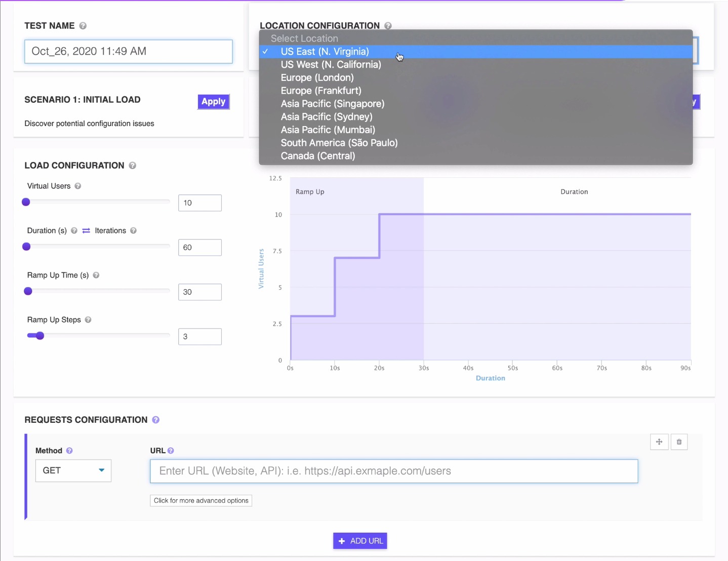Click the Ramp Up Steps slider handle
Image resolution: width=728 pixels, height=561 pixels.
[40, 336]
